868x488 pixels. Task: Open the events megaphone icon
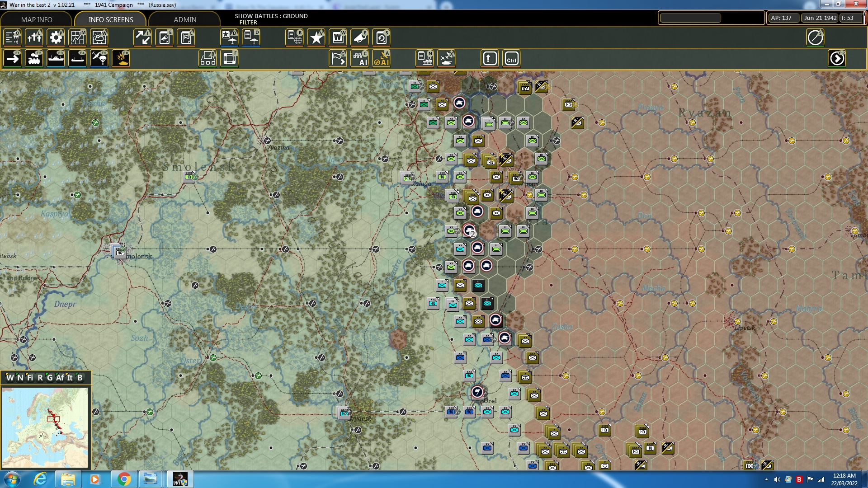tap(359, 38)
